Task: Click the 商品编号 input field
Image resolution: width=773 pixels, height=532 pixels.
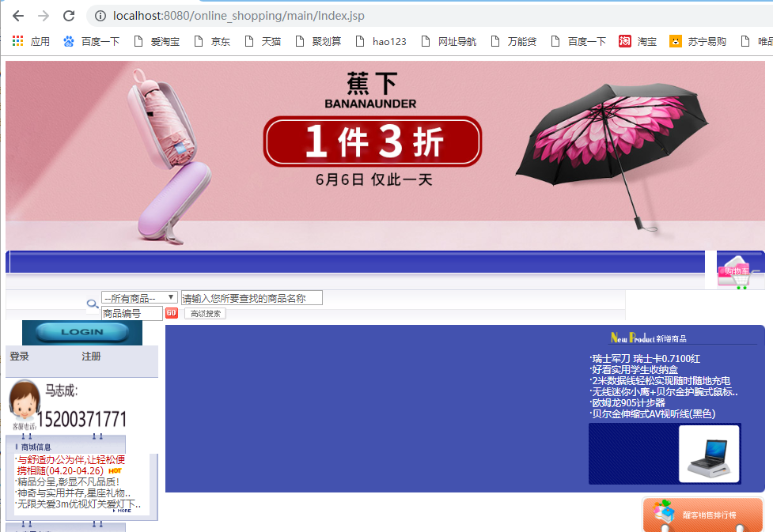Action: coord(132,313)
